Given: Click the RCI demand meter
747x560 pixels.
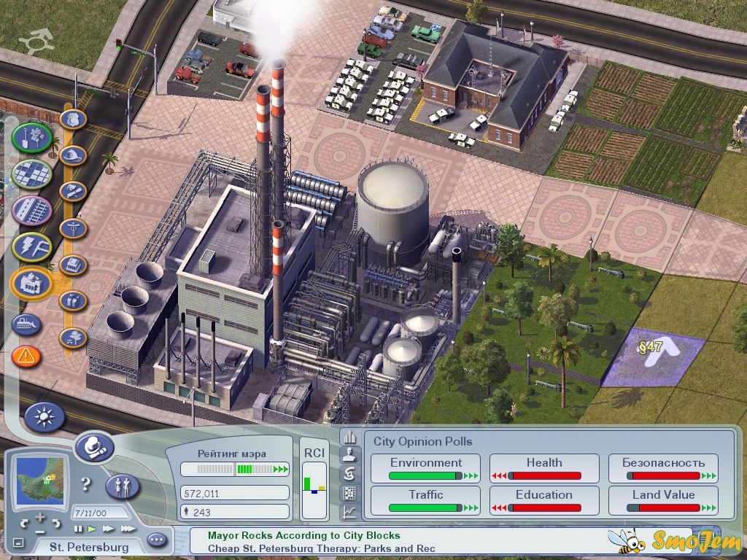Looking at the screenshot, I should click(x=314, y=491).
